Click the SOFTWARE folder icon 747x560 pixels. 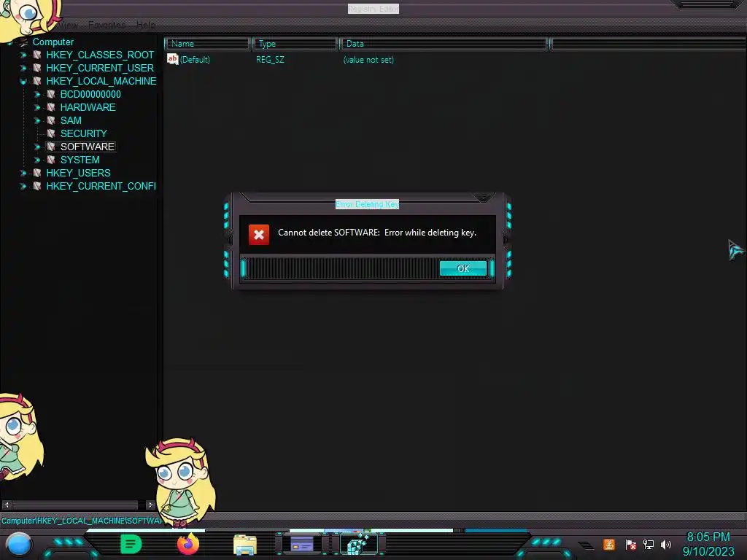[x=50, y=147]
